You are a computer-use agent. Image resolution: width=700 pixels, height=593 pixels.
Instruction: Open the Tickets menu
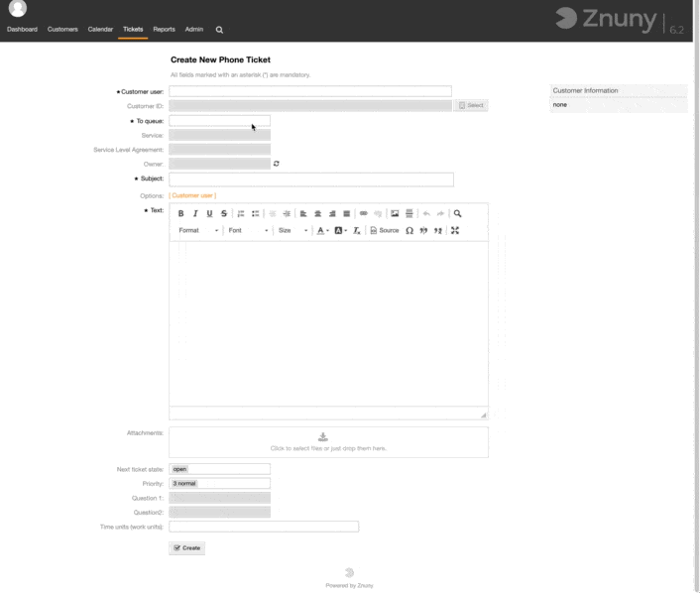pos(133,30)
